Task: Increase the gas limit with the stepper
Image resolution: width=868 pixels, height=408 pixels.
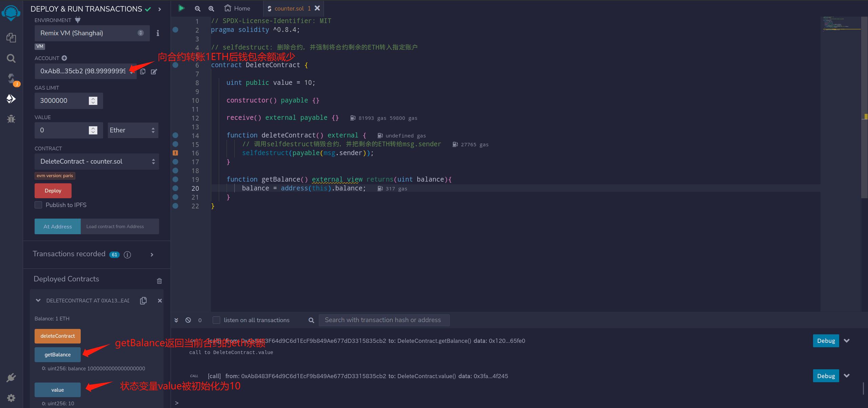Action: [92, 98]
